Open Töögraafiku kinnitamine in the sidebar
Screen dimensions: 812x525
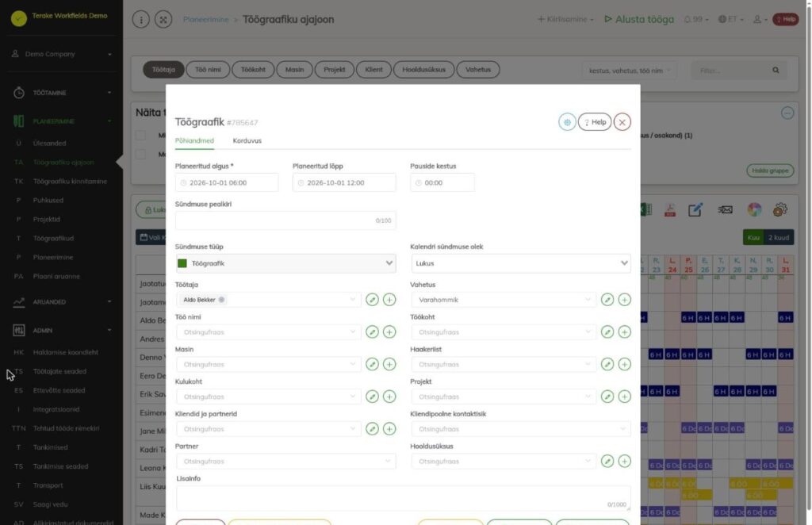coord(70,182)
